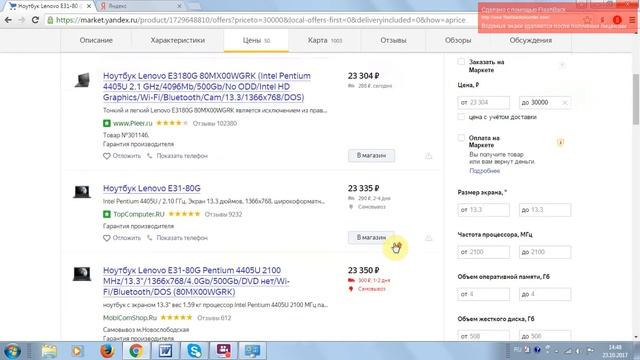Click screen size 'до 13.3' field
640x360 pixels.
[545, 210]
